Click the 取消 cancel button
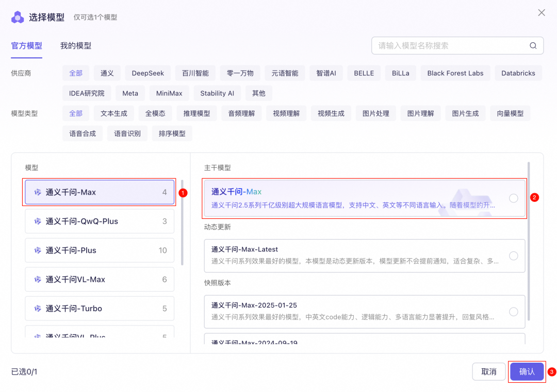This screenshot has height=392, width=557. (x=489, y=371)
